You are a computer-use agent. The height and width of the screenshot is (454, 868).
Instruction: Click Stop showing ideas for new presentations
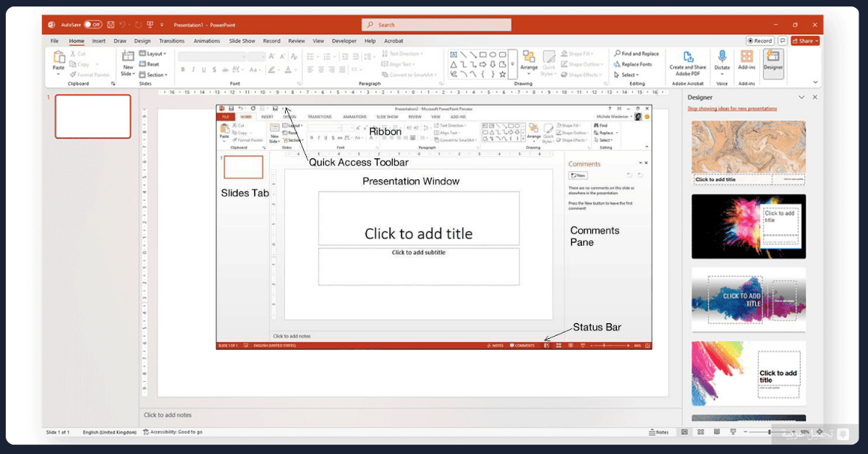pyautogui.click(x=732, y=108)
